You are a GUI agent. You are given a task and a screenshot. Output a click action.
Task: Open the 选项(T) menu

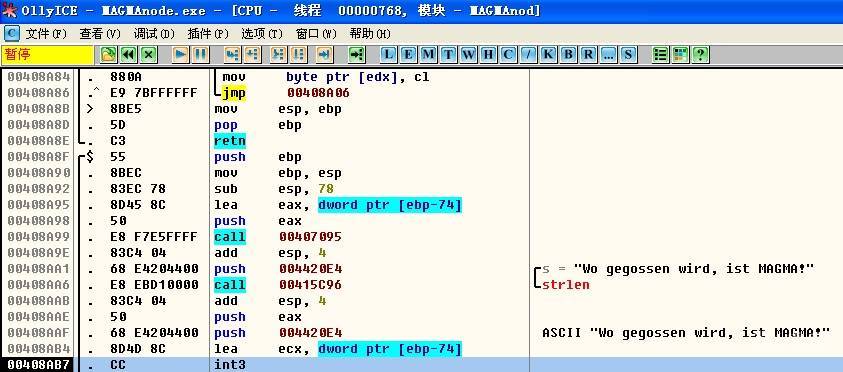pos(262,34)
